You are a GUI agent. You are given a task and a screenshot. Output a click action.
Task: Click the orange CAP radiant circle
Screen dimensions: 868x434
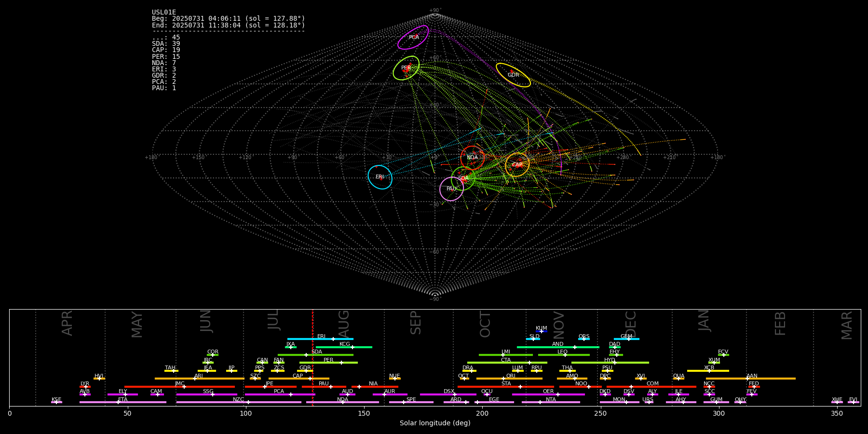517,165
